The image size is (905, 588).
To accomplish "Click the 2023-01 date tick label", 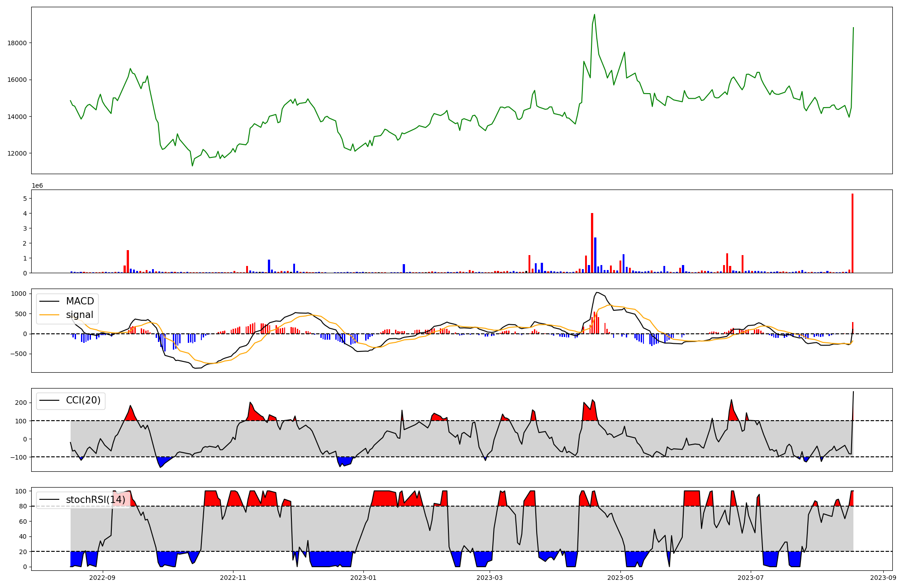I will [x=363, y=578].
